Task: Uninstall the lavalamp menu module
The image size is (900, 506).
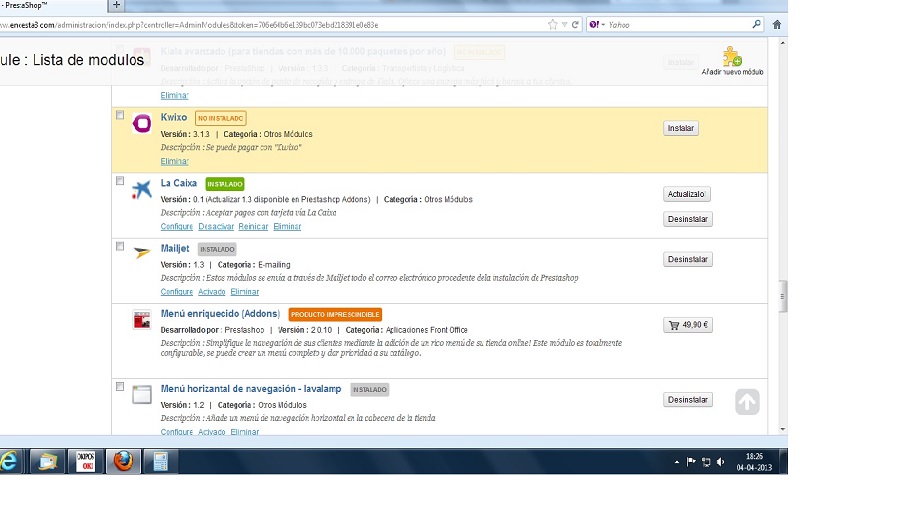Action: coord(688,400)
